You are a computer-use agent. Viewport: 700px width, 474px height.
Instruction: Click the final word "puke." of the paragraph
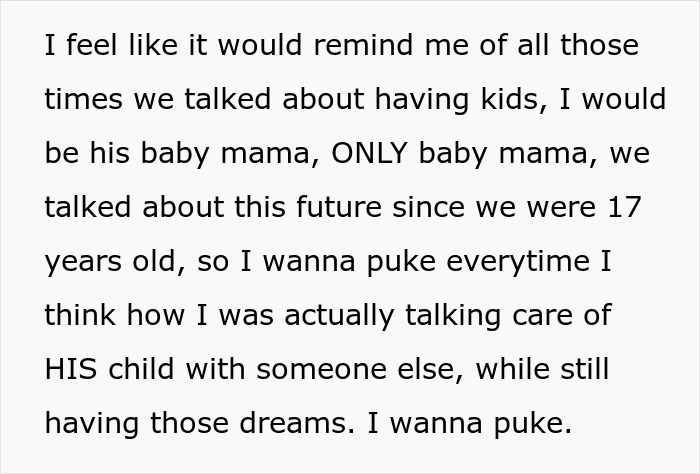coord(533,425)
